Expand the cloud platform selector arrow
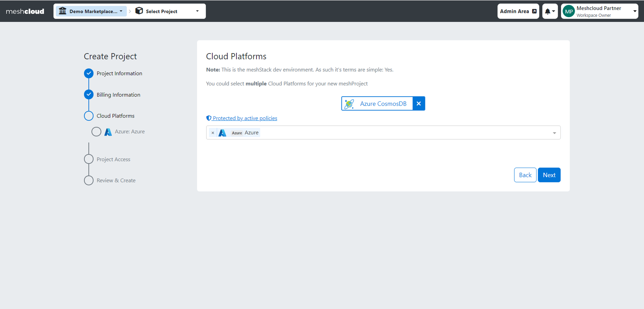This screenshot has height=309, width=644. point(554,133)
